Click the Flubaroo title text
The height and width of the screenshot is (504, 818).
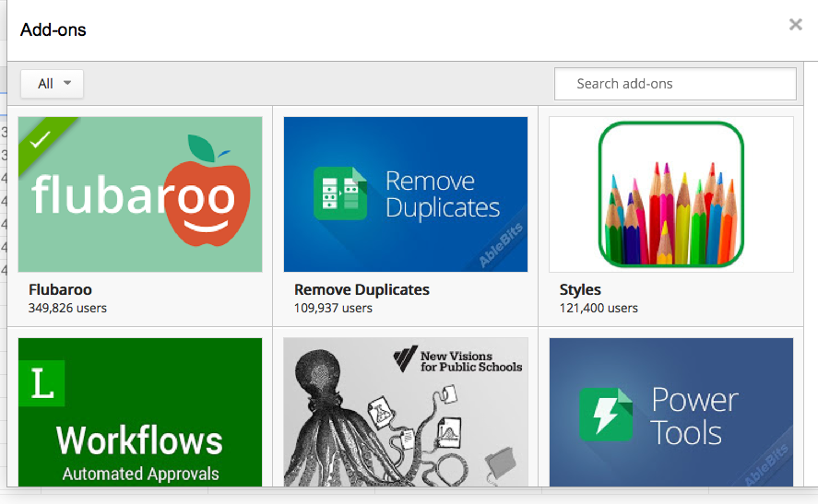60,289
